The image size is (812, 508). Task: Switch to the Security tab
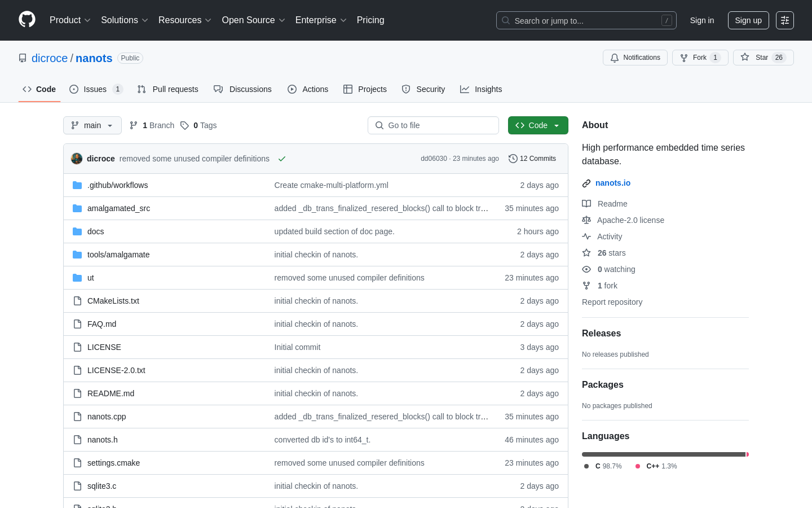423,89
